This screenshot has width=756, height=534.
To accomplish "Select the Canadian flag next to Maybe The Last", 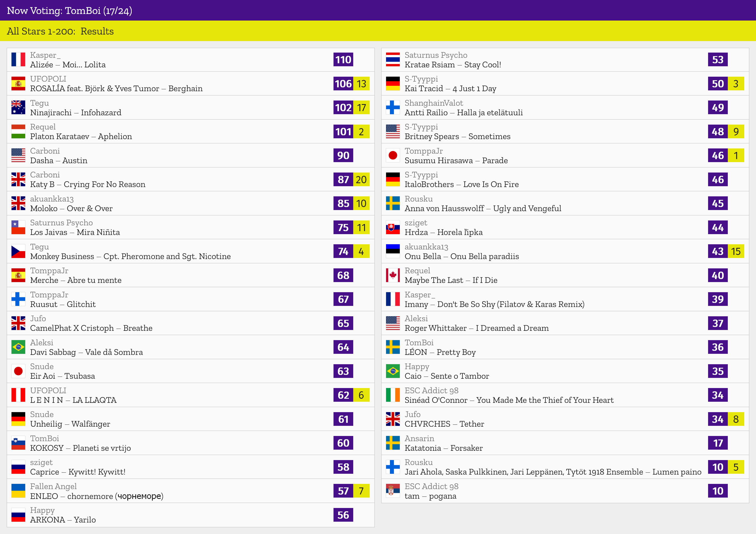I will (393, 275).
